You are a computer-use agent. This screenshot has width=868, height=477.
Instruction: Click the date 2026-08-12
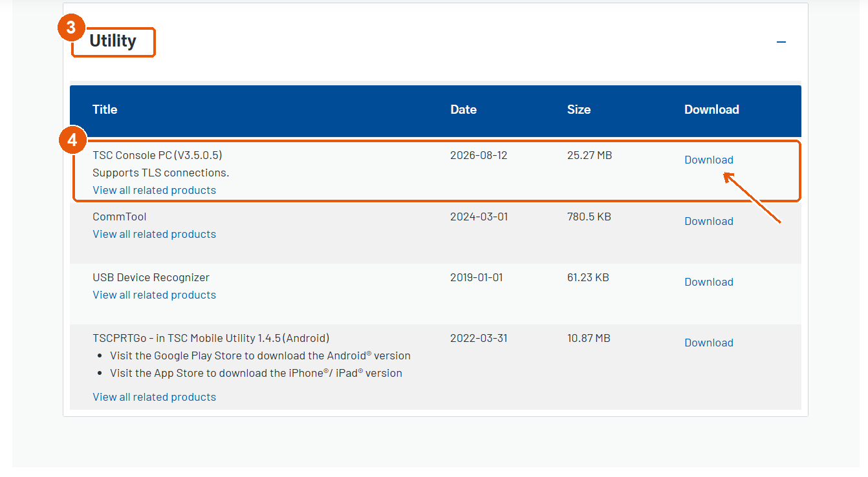[479, 155]
